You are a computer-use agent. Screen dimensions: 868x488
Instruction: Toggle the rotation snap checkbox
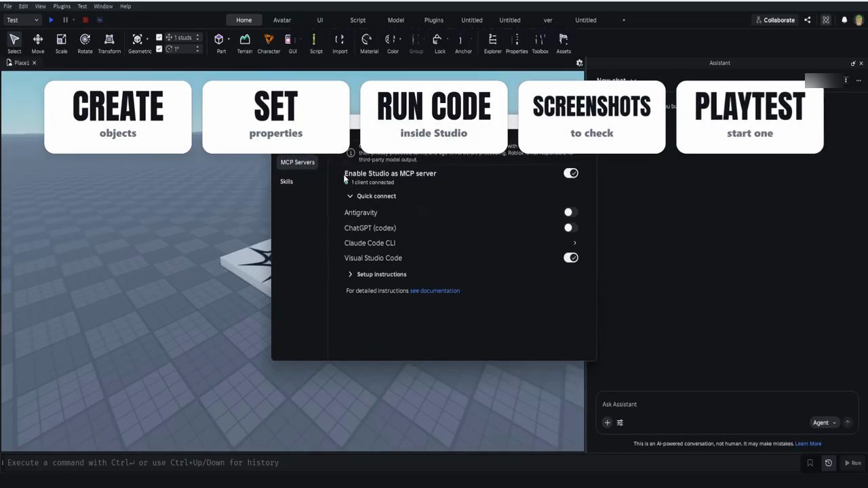pyautogui.click(x=159, y=49)
